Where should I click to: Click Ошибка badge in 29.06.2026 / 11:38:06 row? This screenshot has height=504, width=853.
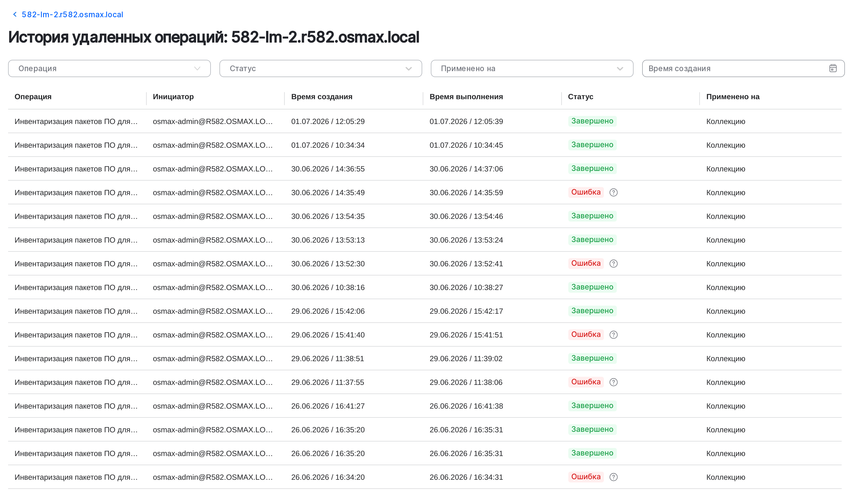point(586,382)
